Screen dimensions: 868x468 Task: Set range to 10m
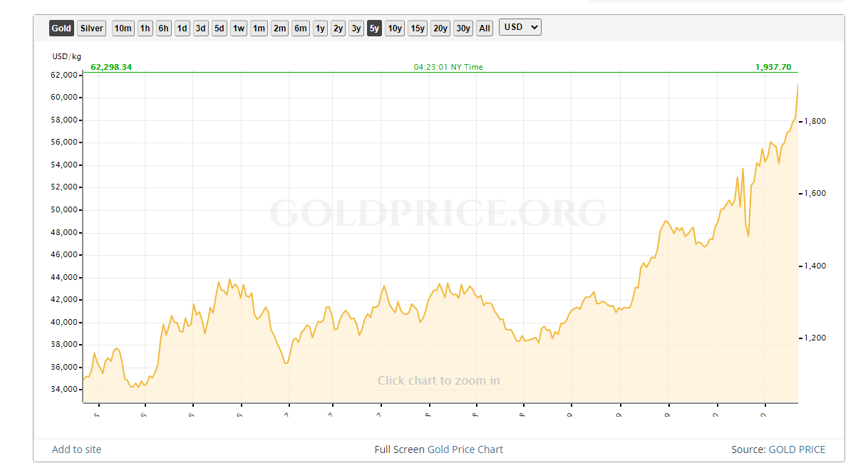[x=123, y=28]
